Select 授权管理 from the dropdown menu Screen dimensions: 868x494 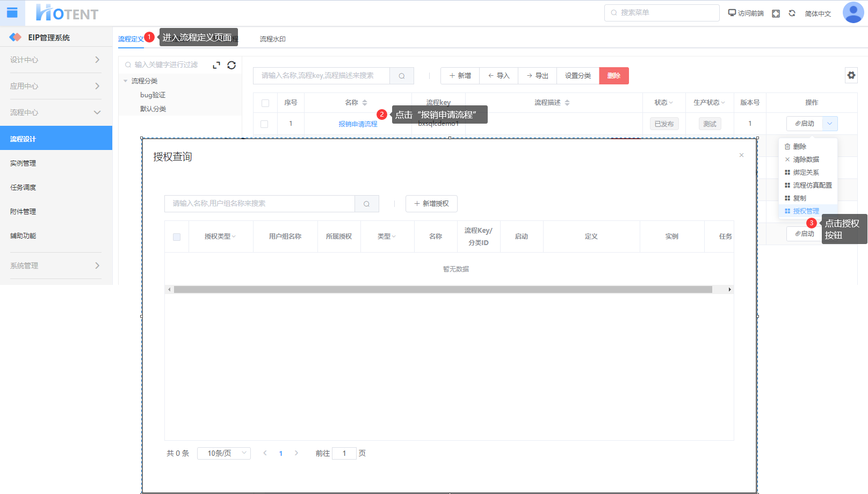(x=806, y=211)
